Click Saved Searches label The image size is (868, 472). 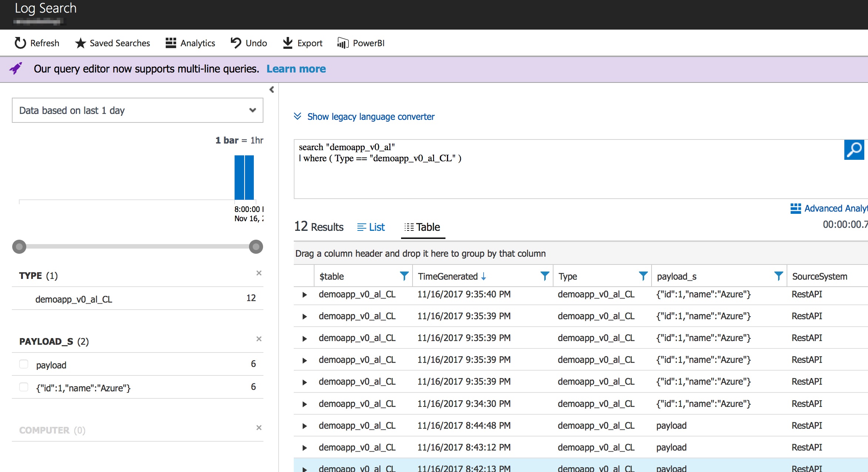click(120, 43)
